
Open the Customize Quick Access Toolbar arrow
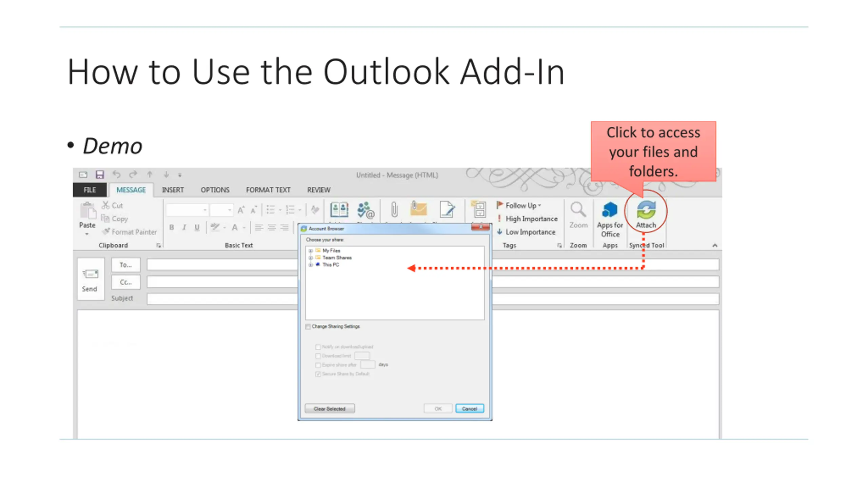pos(180,175)
